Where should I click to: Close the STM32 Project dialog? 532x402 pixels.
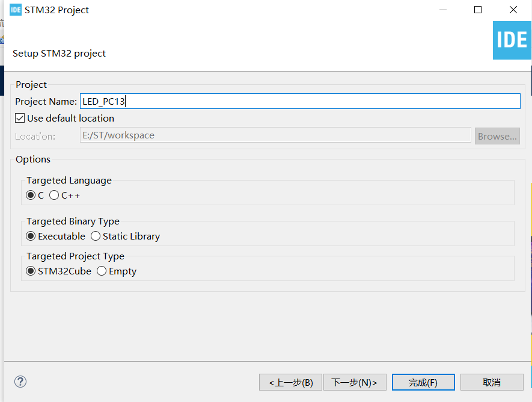pyautogui.click(x=513, y=10)
